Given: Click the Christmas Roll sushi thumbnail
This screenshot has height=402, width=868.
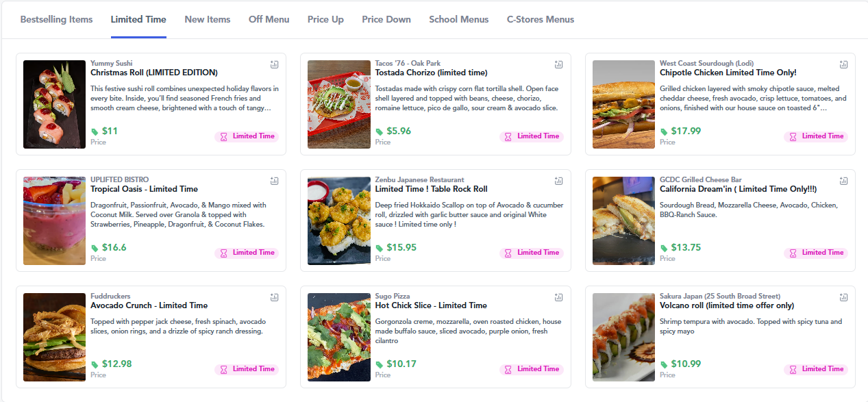Looking at the screenshot, I should click(x=54, y=104).
